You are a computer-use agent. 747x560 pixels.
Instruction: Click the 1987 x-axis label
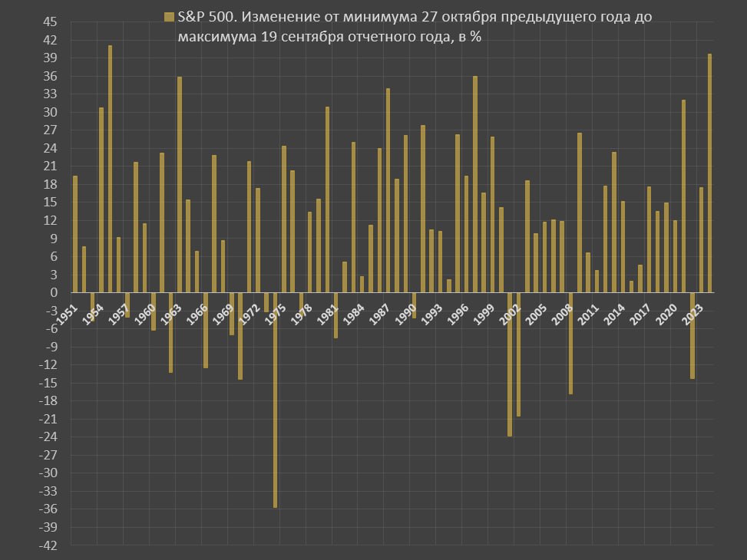pos(380,314)
